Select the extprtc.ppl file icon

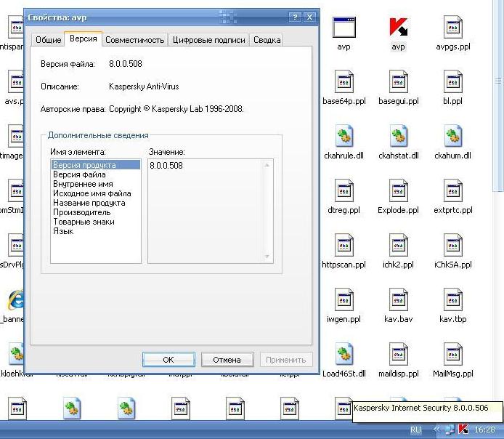point(453,190)
